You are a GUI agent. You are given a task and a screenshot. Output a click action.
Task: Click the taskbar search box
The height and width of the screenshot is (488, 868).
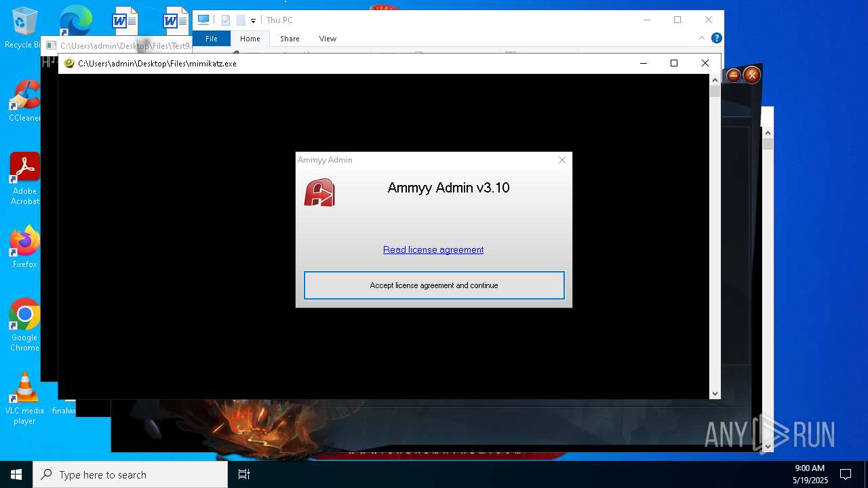click(x=130, y=474)
